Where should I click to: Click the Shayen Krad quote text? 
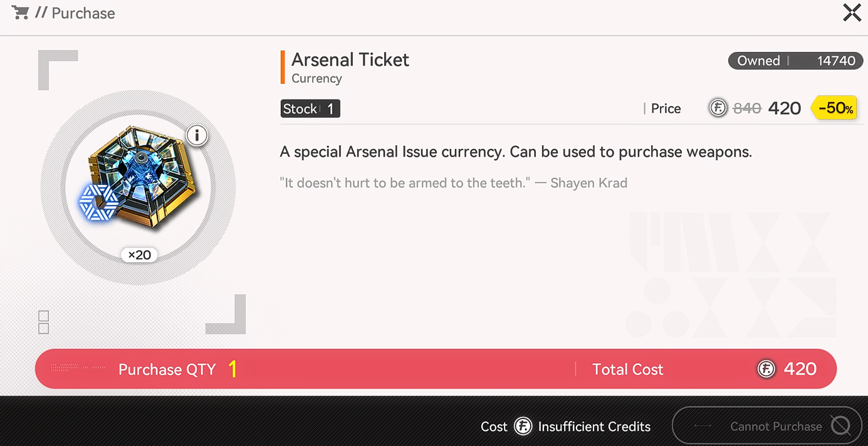click(x=453, y=184)
